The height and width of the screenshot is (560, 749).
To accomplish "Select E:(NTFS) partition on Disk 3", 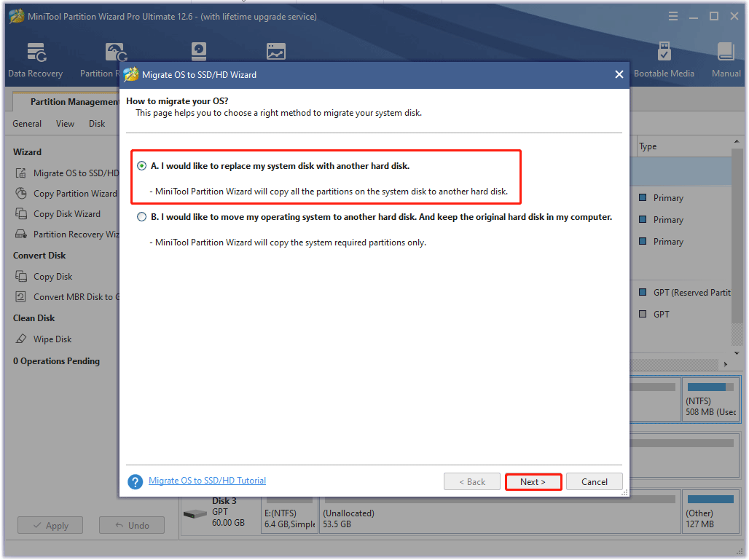I will pos(289,514).
